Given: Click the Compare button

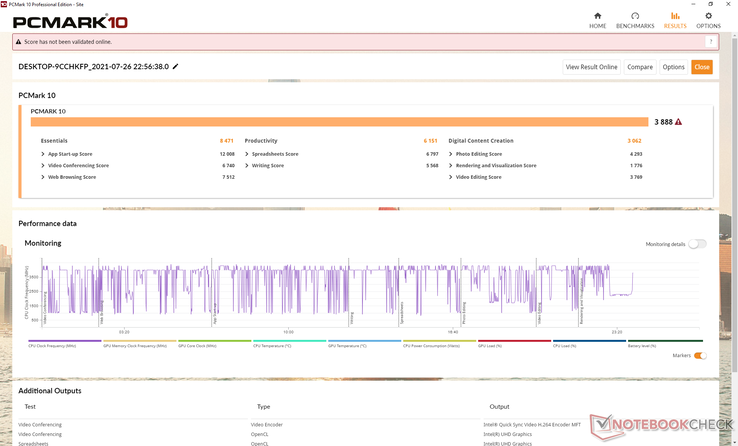Looking at the screenshot, I should coord(640,67).
